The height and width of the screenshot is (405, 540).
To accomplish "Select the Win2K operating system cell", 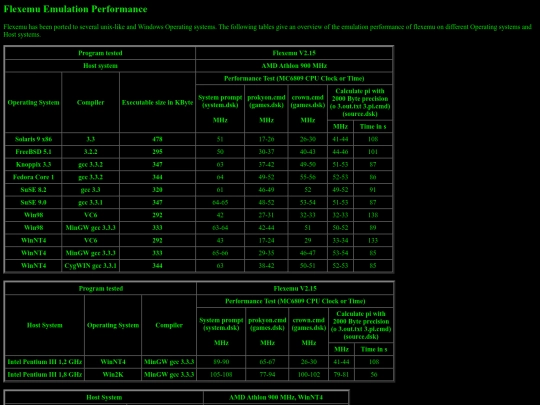I will (x=113, y=375).
